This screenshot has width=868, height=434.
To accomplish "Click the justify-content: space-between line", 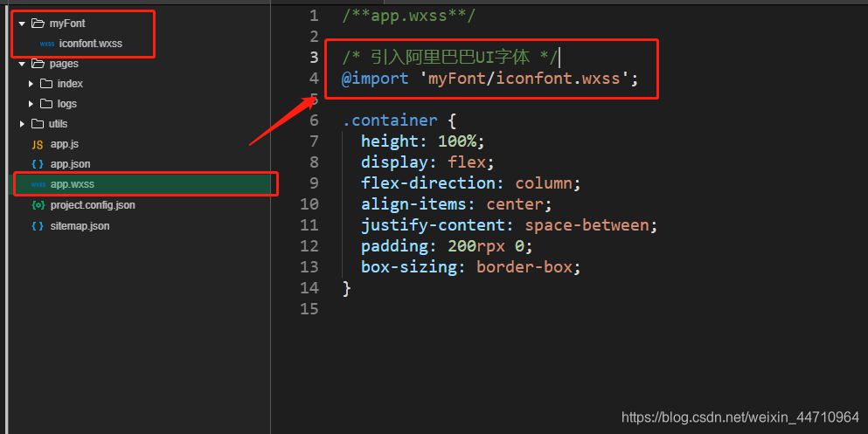I will 510,225.
